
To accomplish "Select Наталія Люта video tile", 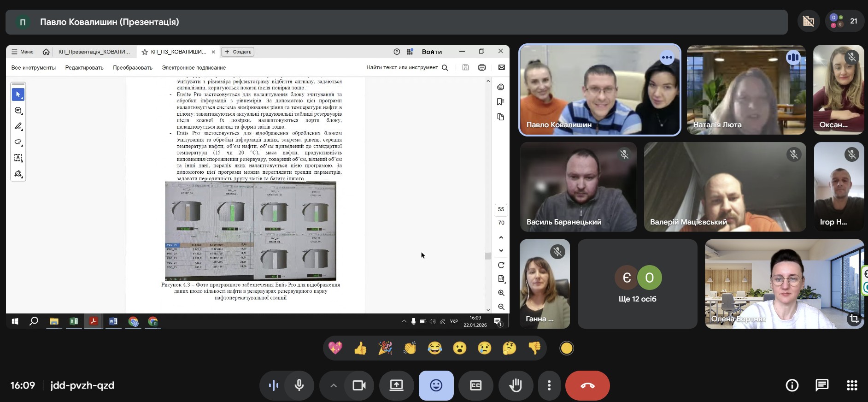I will (x=746, y=90).
